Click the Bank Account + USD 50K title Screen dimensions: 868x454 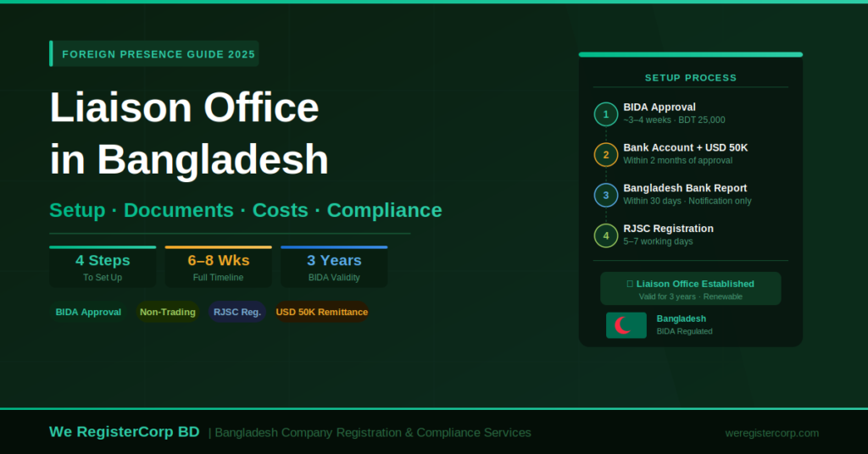click(x=685, y=147)
